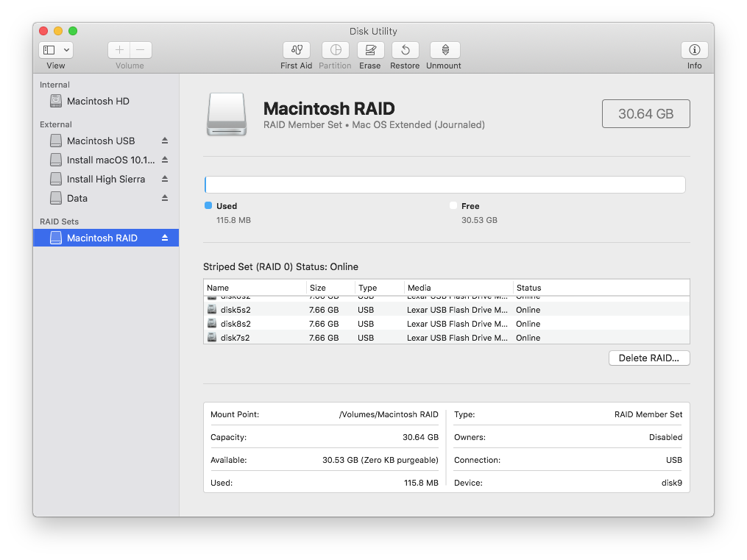Click the External section header
This screenshot has width=747, height=560.
click(56, 124)
